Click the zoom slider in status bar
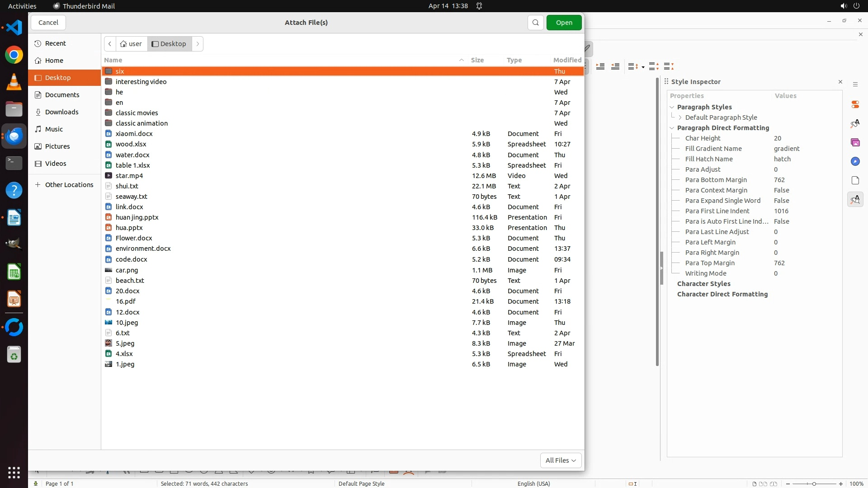 click(x=814, y=483)
